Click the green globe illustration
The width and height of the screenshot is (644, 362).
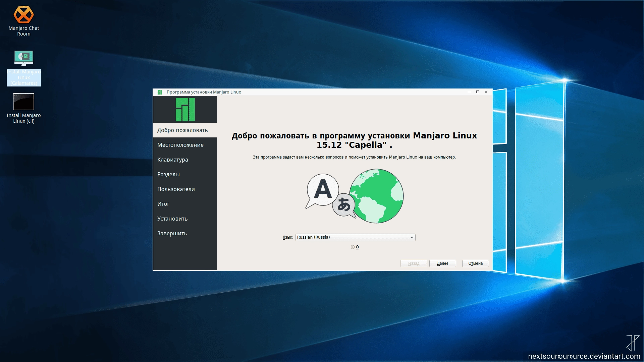pyautogui.click(x=376, y=196)
